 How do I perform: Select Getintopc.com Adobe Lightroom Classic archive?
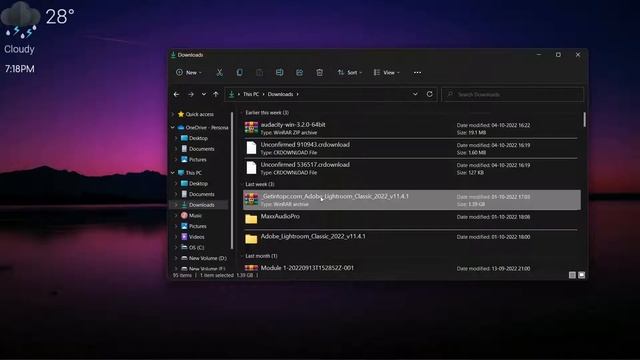pyautogui.click(x=411, y=200)
